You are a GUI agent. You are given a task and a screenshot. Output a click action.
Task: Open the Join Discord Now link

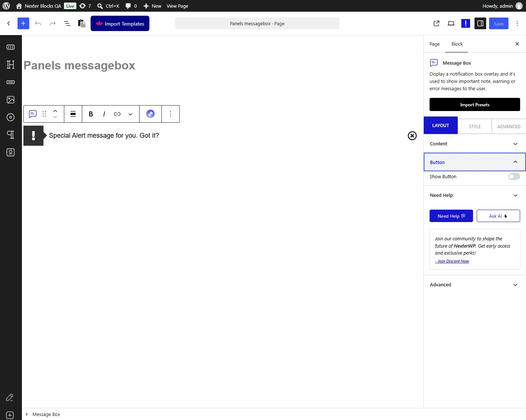click(452, 261)
